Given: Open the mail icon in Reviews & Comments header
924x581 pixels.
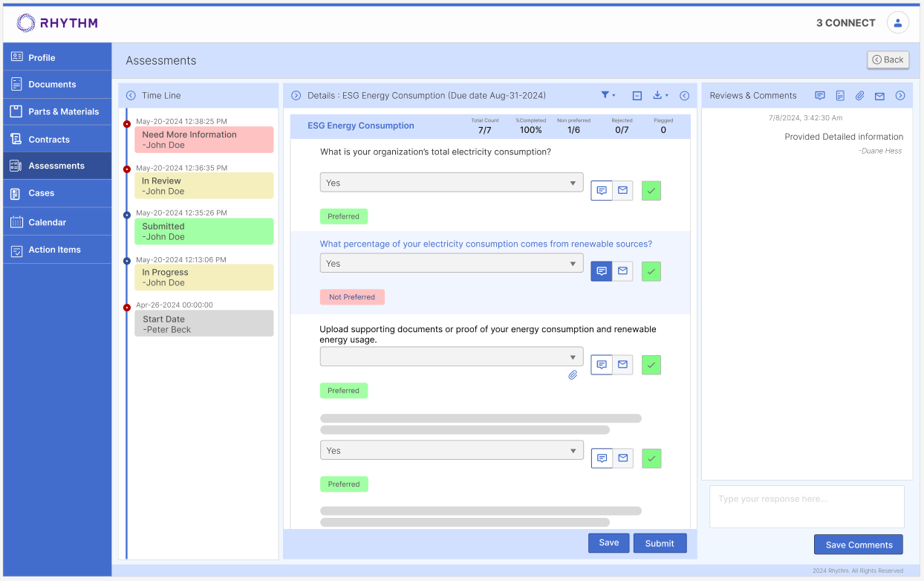Looking at the screenshot, I should 879,96.
